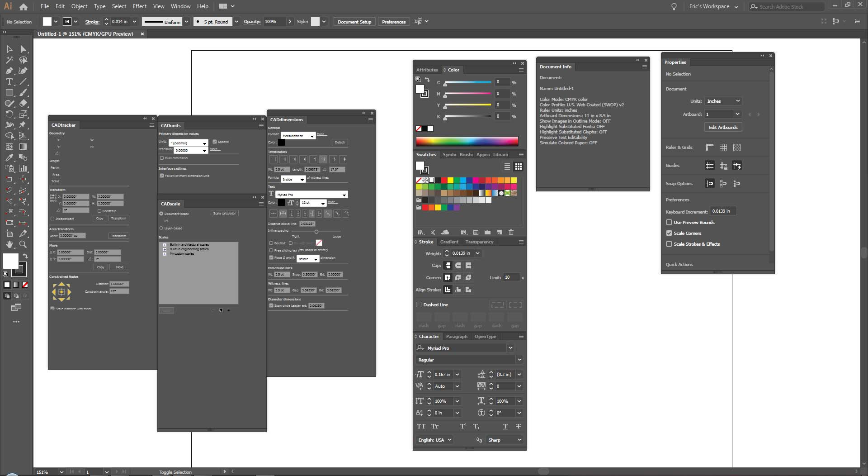Click the Show Grid icon in Properties
The width and height of the screenshot is (868, 476).
point(723,148)
